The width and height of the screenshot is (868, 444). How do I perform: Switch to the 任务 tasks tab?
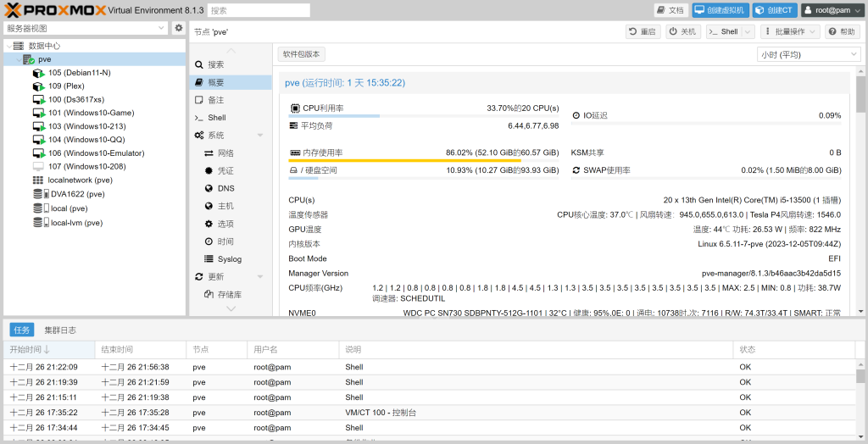click(x=21, y=330)
